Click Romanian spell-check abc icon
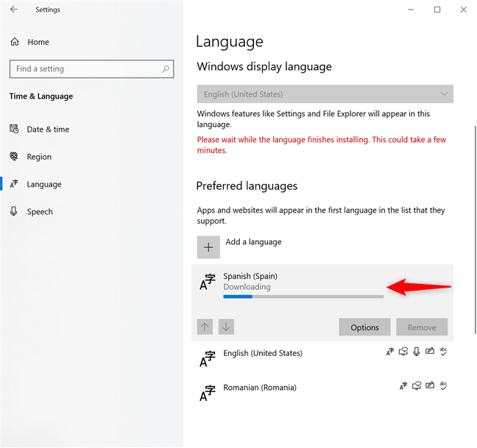The width and height of the screenshot is (477, 448). point(443,386)
